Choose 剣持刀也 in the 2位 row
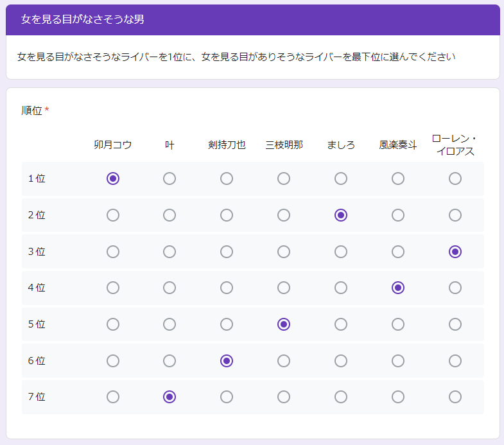 227,215
